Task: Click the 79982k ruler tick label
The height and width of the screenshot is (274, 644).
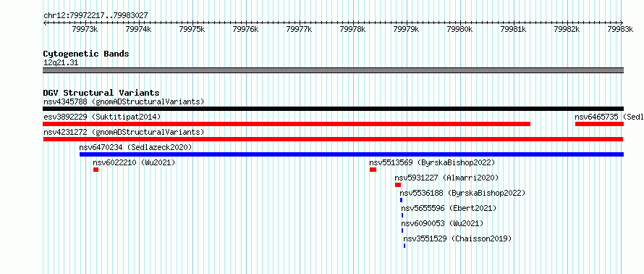Action: [567, 29]
